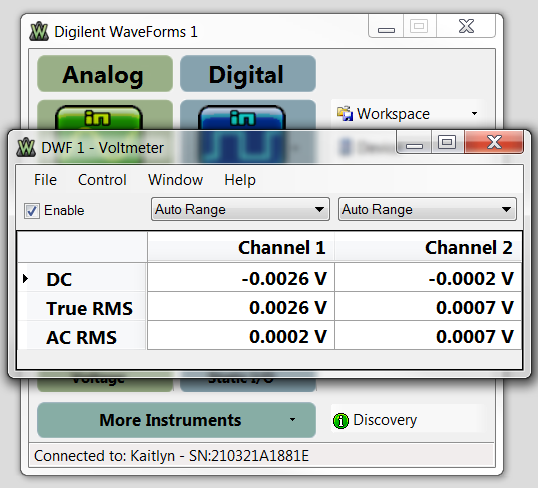The height and width of the screenshot is (488, 538).
Task: Click Channel 2 DC value -0.0002 V
Action: (428, 278)
